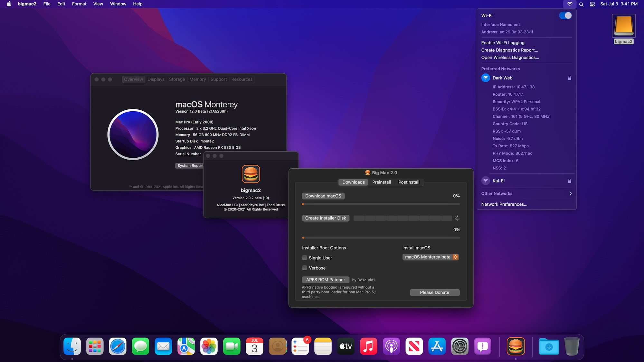Toggle the Wi-Fi on/off switch
Screen dimensions: 644x362
click(x=565, y=15)
